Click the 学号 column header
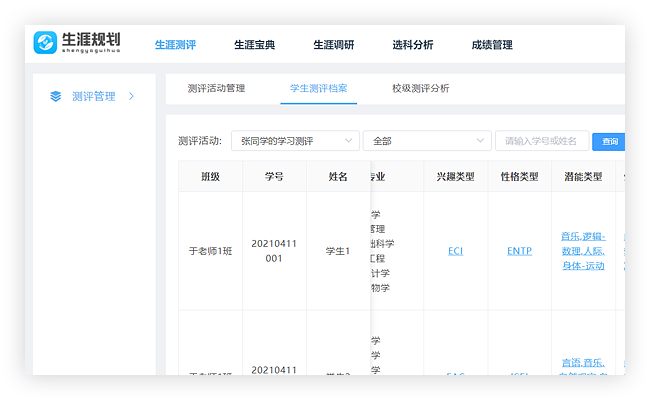 coord(274,176)
